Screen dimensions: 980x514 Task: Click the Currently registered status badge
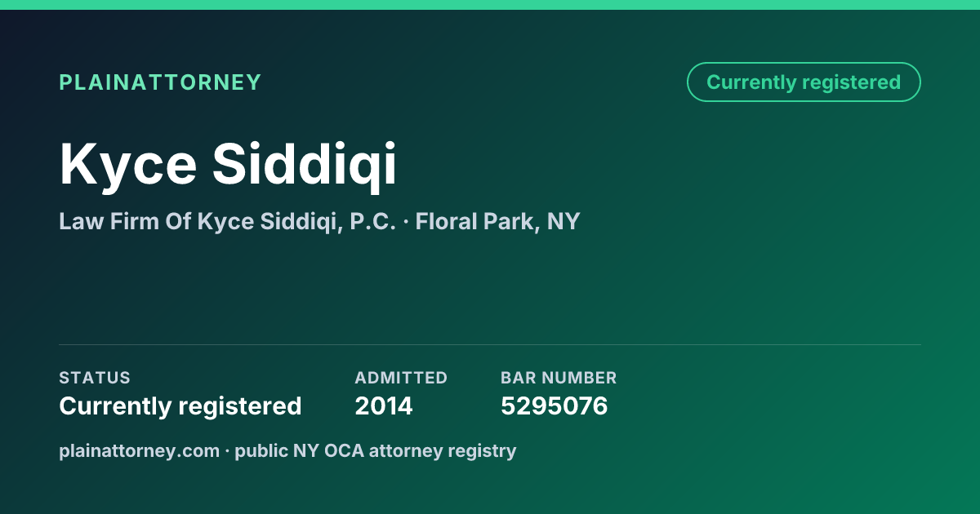804,82
